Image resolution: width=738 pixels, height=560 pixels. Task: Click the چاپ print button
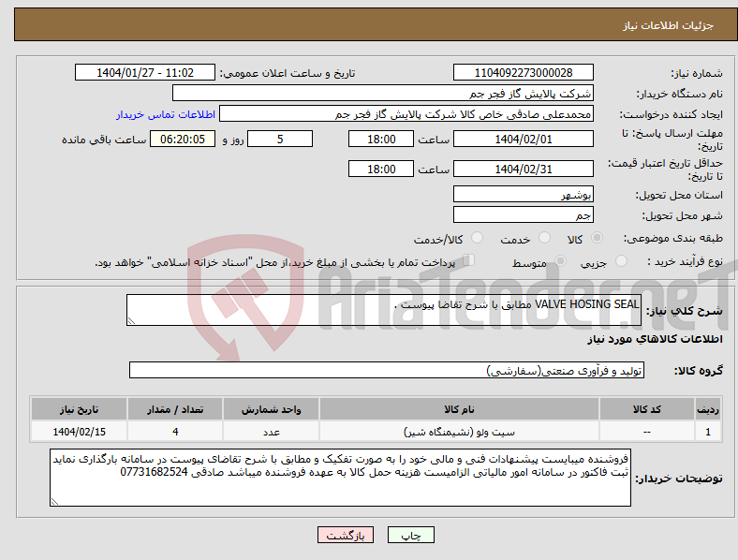[410, 535]
